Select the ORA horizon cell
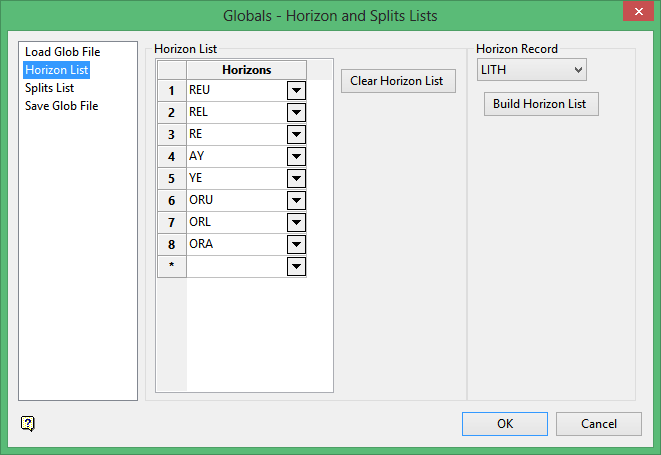Viewport: 661px width, 455px height. click(x=236, y=244)
